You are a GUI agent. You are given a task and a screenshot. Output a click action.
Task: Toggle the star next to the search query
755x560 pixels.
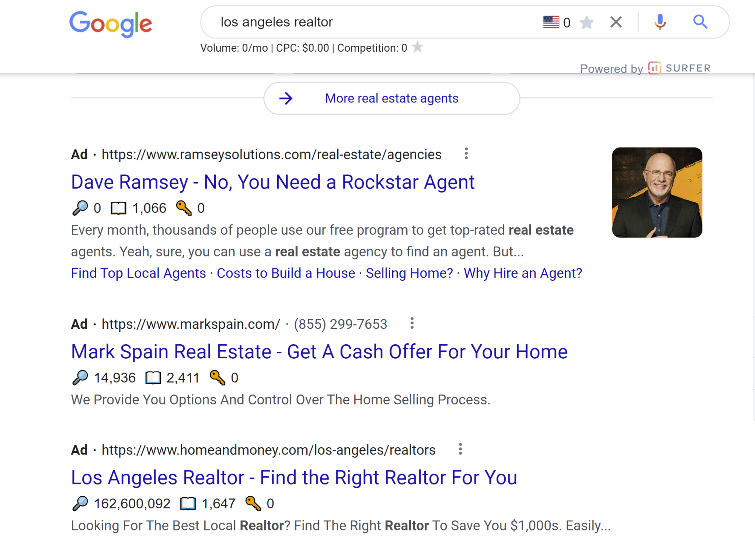click(x=586, y=22)
